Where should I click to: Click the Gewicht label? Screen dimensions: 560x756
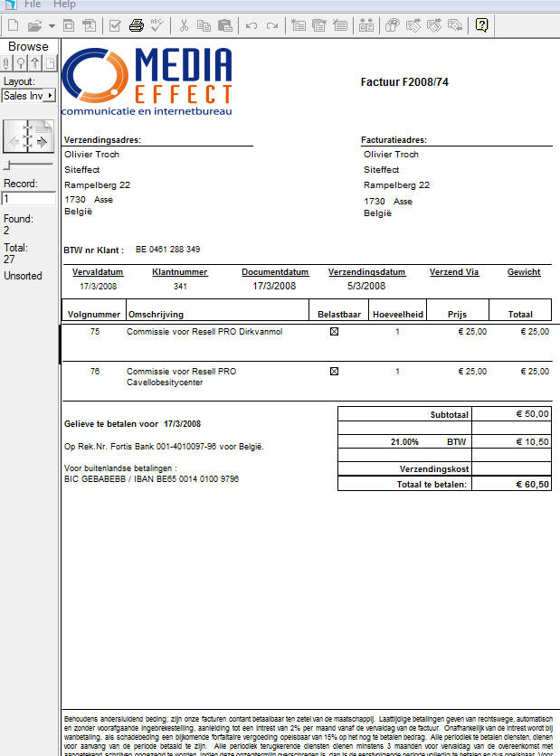(x=524, y=272)
